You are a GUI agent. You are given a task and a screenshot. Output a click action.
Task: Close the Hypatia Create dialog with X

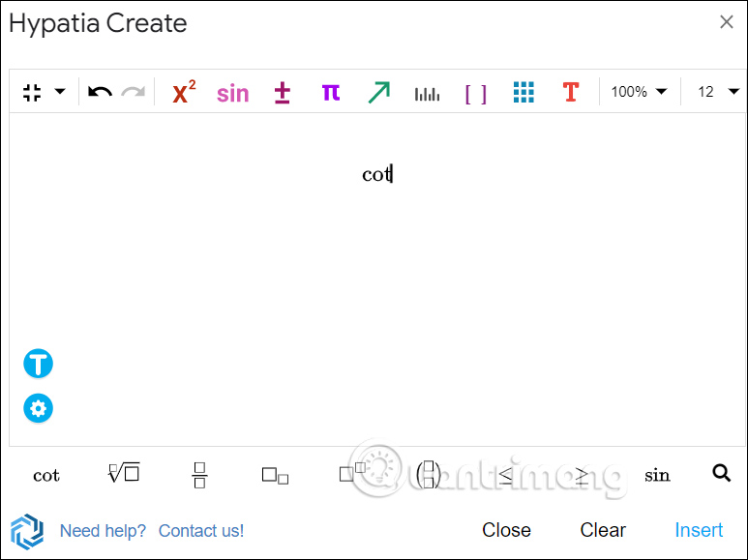[x=727, y=21]
